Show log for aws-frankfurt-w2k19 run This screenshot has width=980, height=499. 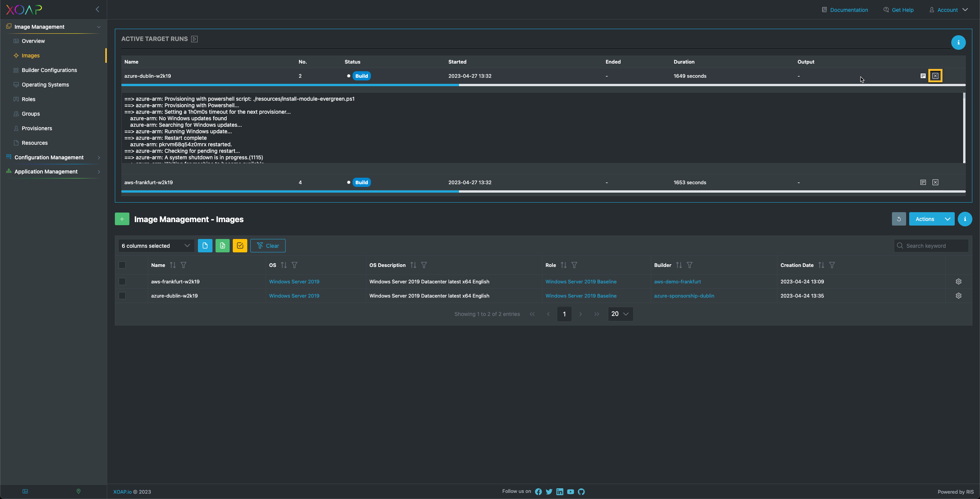(923, 182)
